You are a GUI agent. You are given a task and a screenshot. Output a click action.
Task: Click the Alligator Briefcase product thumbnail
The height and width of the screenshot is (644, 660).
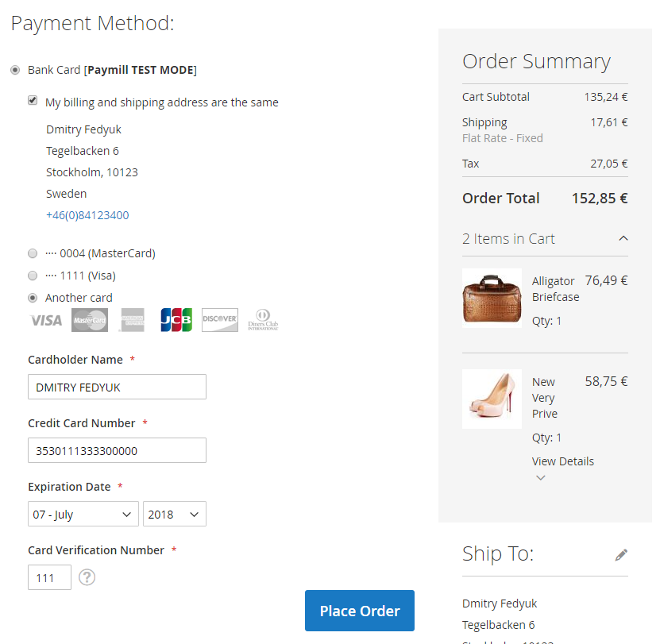(x=492, y=299)
